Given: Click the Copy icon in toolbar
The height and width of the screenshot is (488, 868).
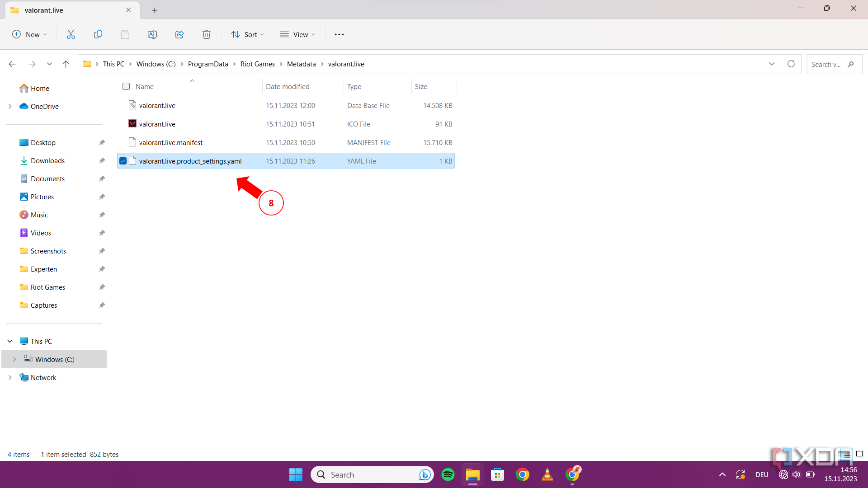Looking at the screenshot, I should tap(98, 34).
